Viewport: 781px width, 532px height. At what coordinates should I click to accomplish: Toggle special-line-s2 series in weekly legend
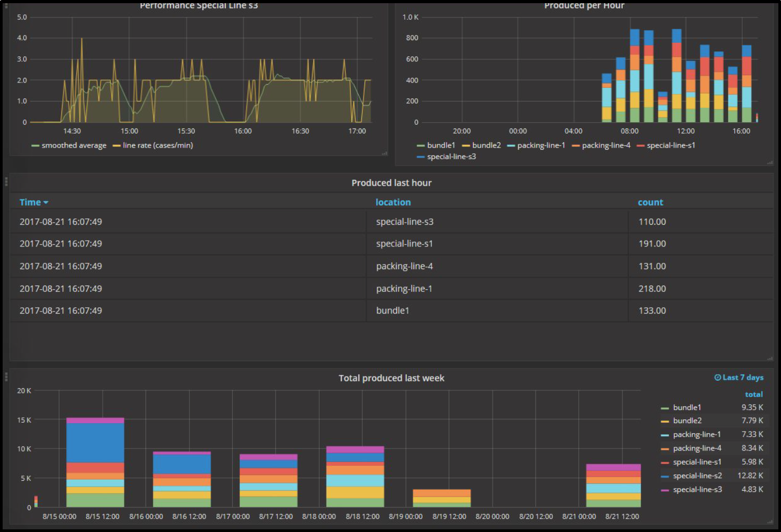point(697,476)
